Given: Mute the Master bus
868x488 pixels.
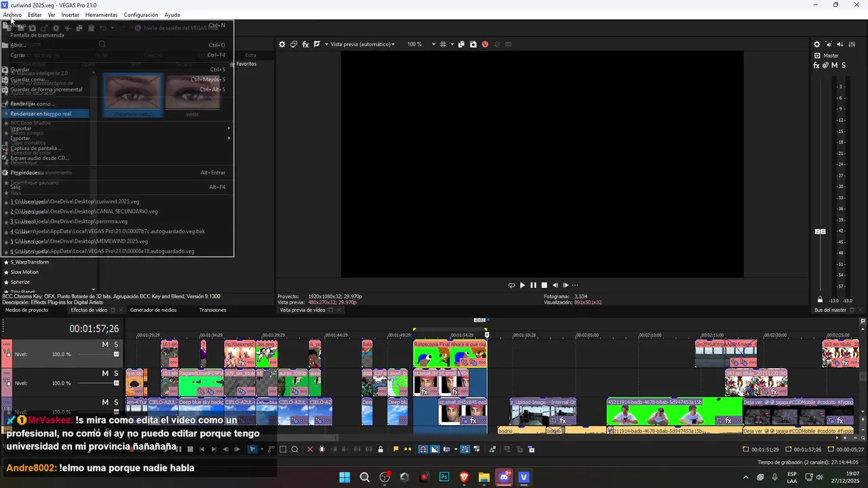Looking at the screenshot, I should (834, 65).
